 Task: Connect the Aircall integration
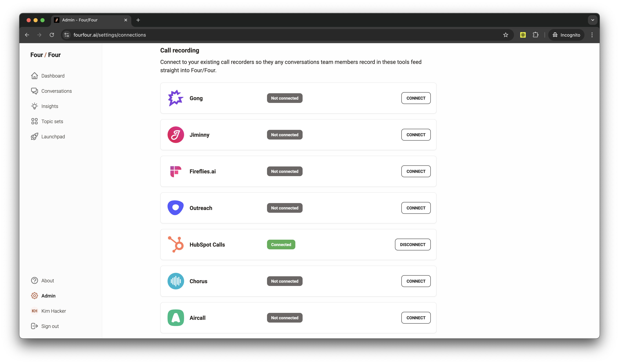pyautogui.click(x=416, y=318)
